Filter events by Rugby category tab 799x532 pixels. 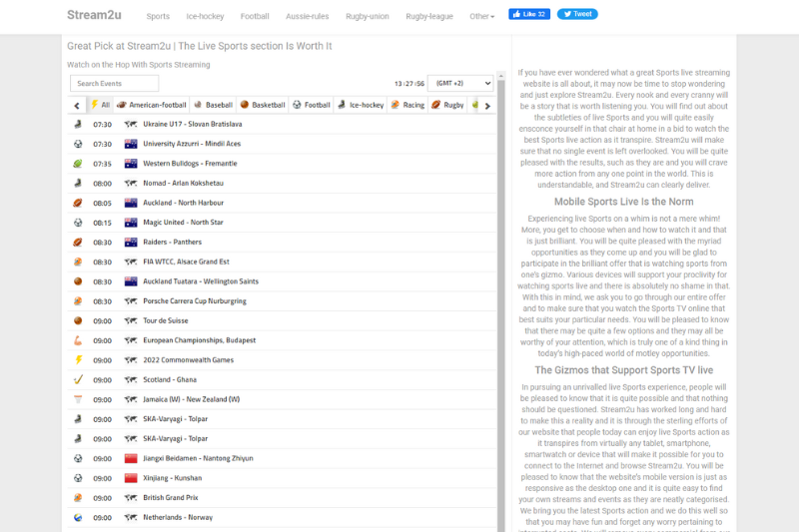pos(447,105)
